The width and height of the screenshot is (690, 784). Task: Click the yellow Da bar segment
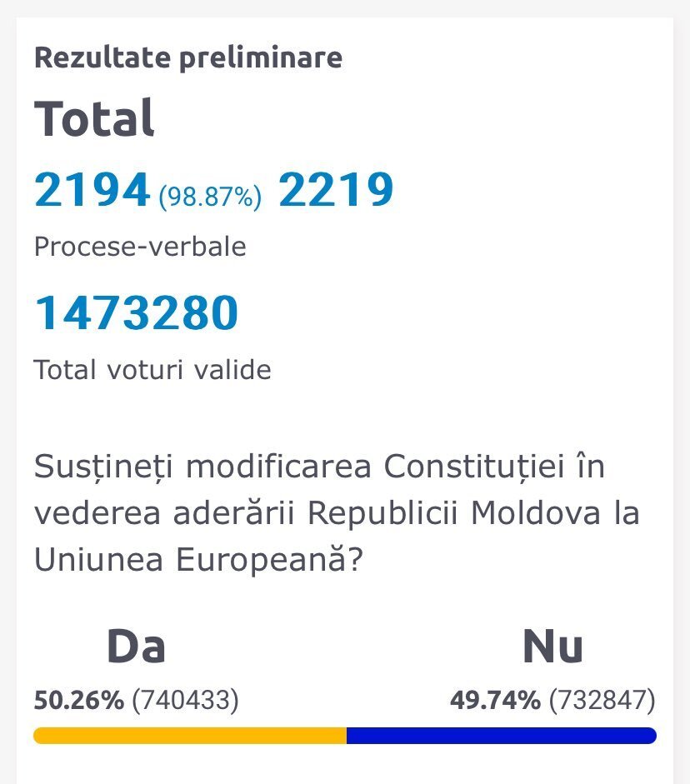point(190,736)
